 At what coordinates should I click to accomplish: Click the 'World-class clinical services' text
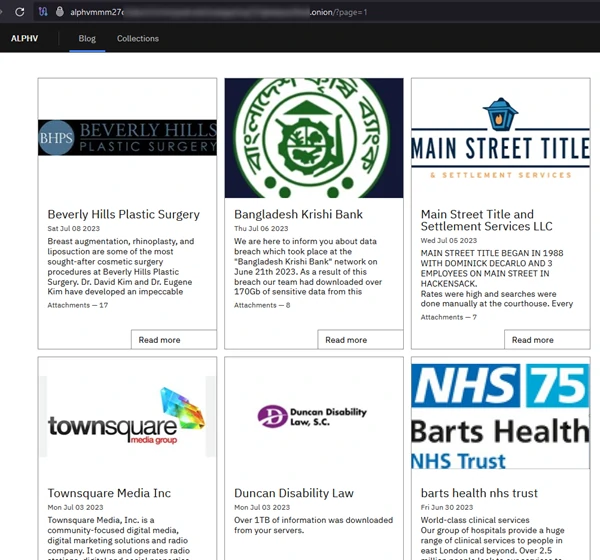click(x=475, y=520)
